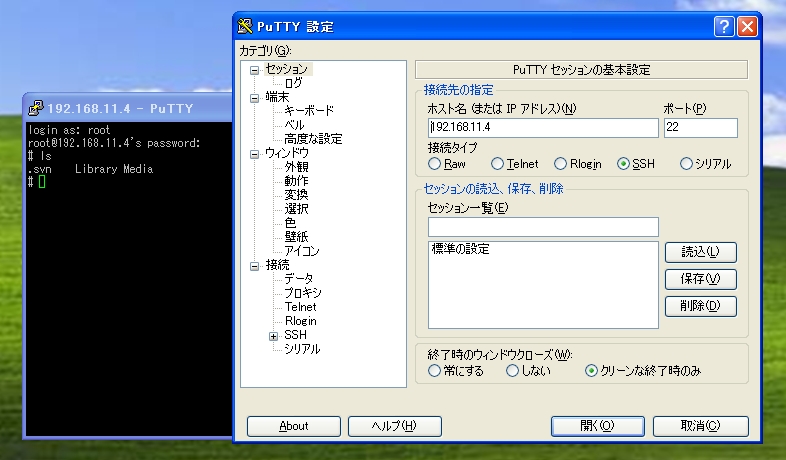The height and width of the screenshot is (460, 786).
Task: Open the アイコン settings category
Action: (302, 251)
